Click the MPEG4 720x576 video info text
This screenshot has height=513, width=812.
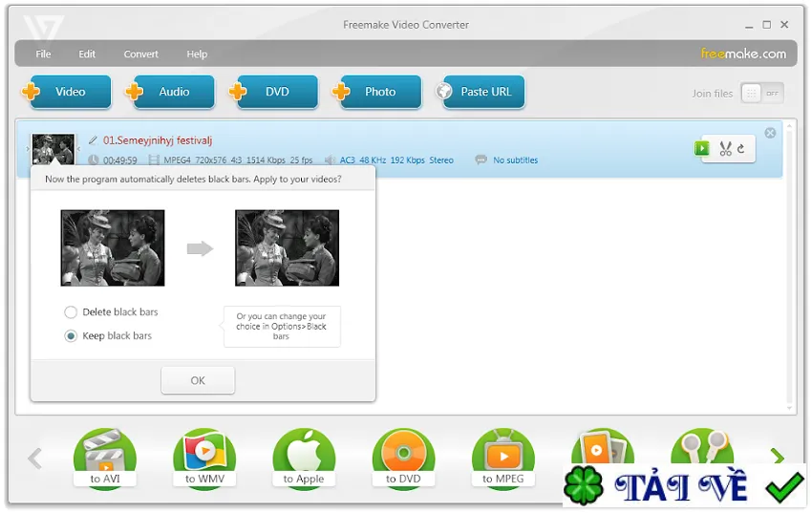tap(238, 160)
